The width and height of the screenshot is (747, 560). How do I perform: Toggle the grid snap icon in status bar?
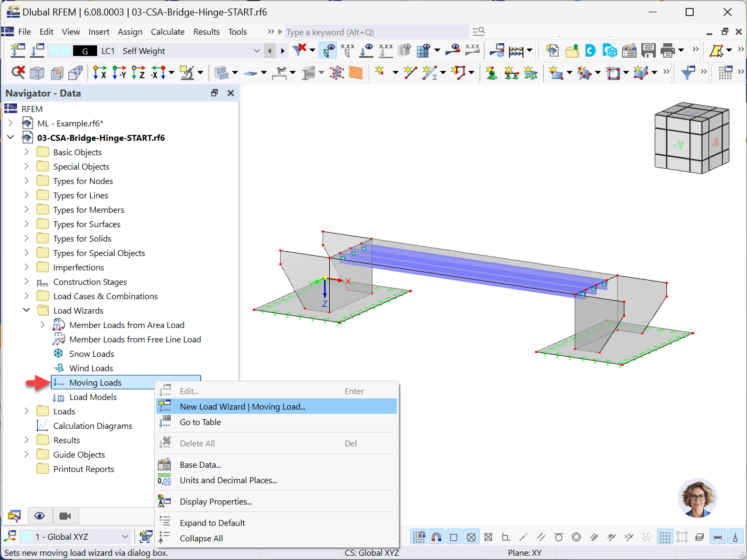(x=419, y=537)
